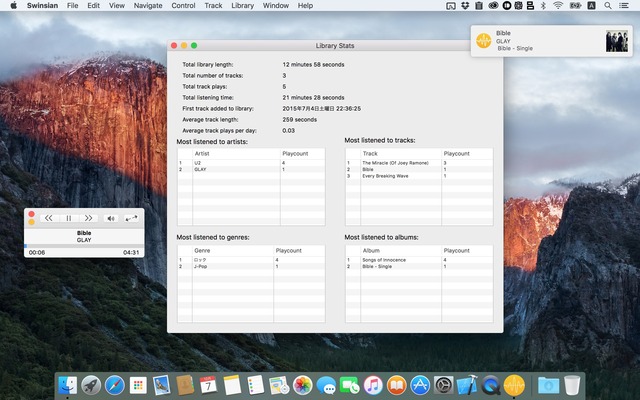The image size is (640, 400).
Task: Open the View menu
Action: [x=117, y=5]
